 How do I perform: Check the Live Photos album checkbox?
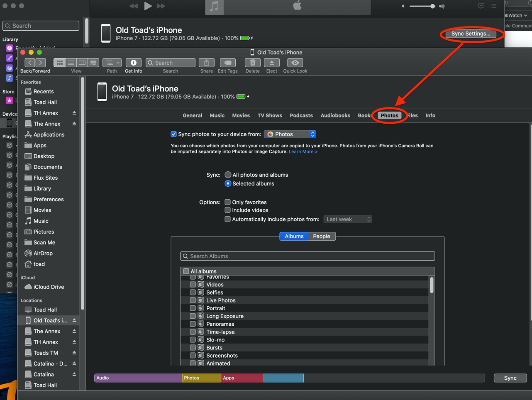tap(193, 300)
